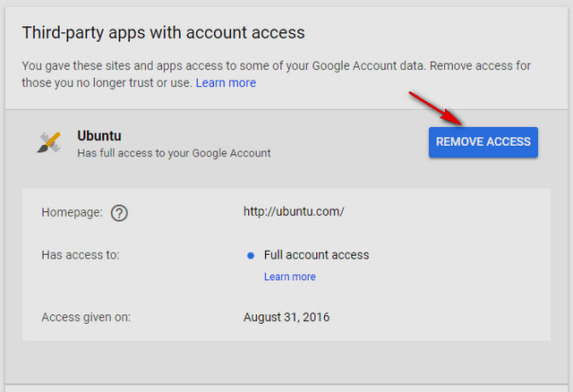
Task: Click the 'You gave these sites' description text
Action: [277, 65]
